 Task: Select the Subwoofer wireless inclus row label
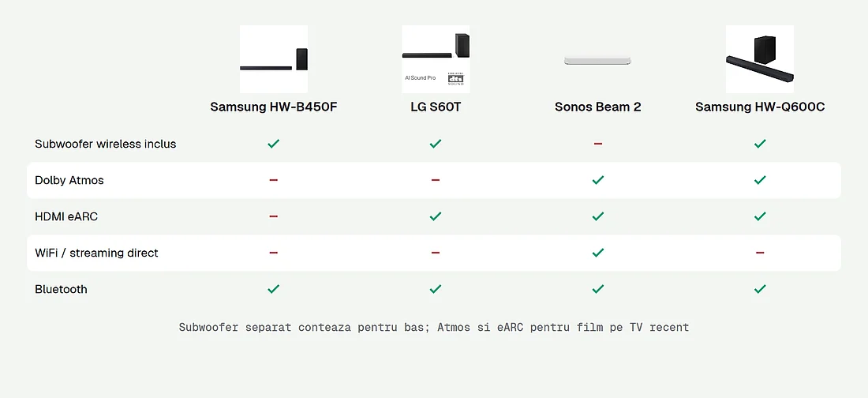point(105,145)
